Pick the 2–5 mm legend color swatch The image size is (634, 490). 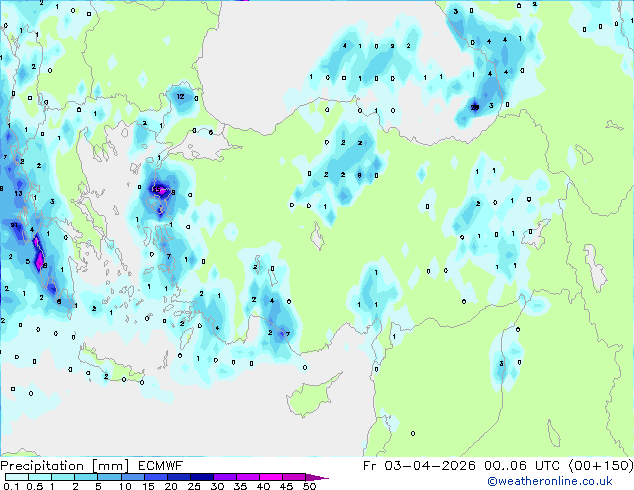[86, 477]
